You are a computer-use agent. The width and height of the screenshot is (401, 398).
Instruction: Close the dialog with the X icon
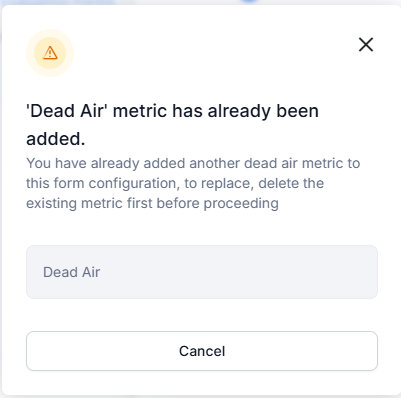pyautogui.click(x=366, y=44)
